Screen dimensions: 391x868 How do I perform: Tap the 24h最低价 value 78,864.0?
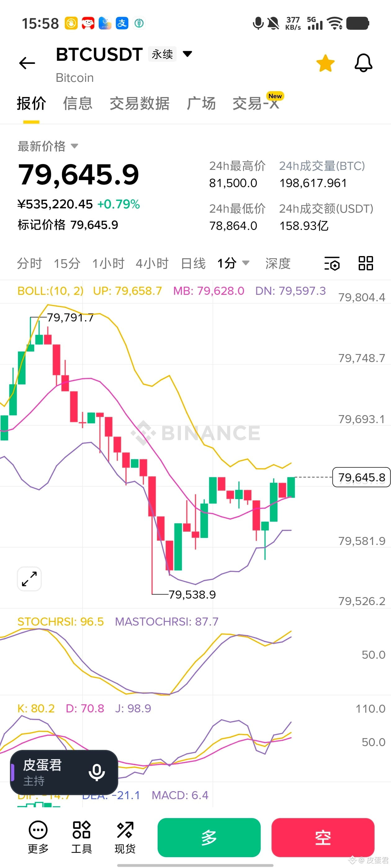click(x=233, y=226)
